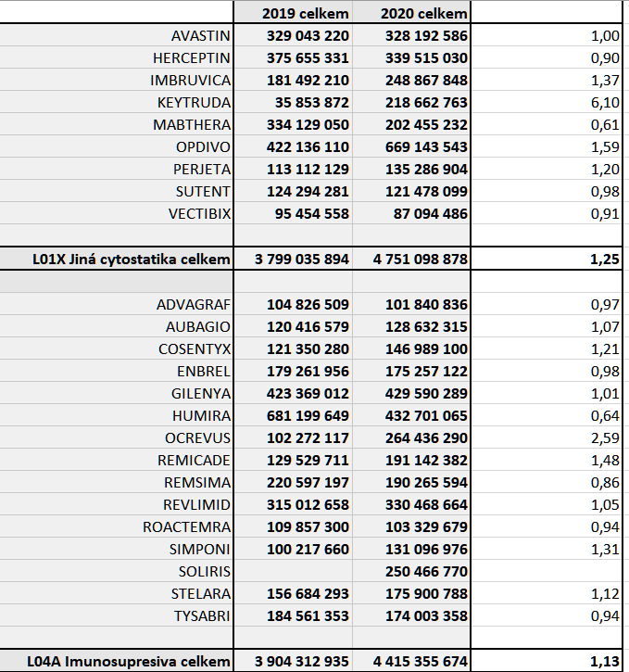Select the PERJETA name cell
This screenshot has height=672, width=629.
(x=117, y=169)
